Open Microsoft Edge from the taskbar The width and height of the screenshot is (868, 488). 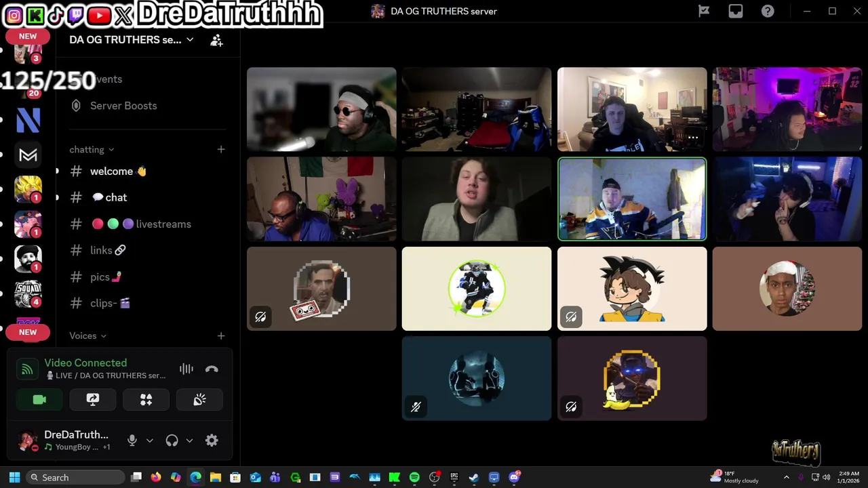(x=195, y=477)
